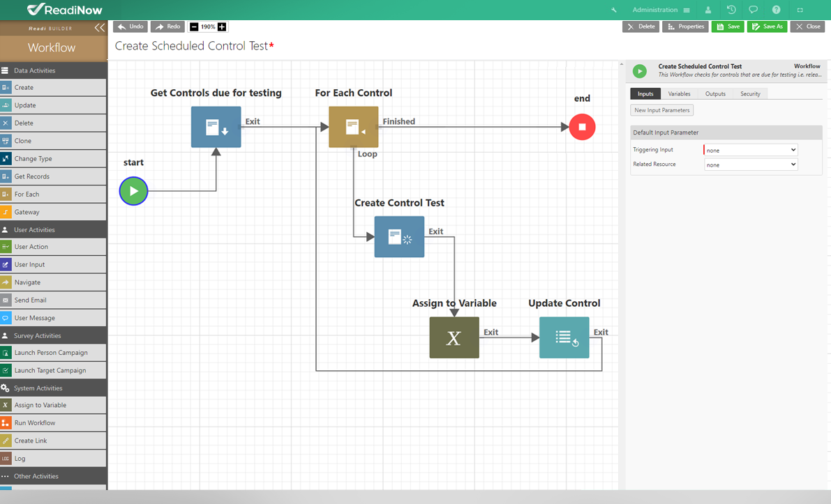This screenshot has width=831, height=504.
Task: Open the help question mark icon
Action: tap(776, 10)
